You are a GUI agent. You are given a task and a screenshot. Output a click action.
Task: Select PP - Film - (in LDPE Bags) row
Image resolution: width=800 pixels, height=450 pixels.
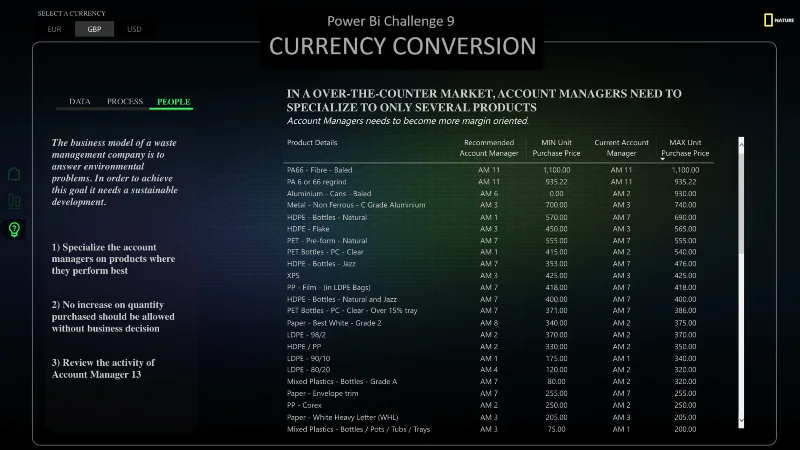498,287
